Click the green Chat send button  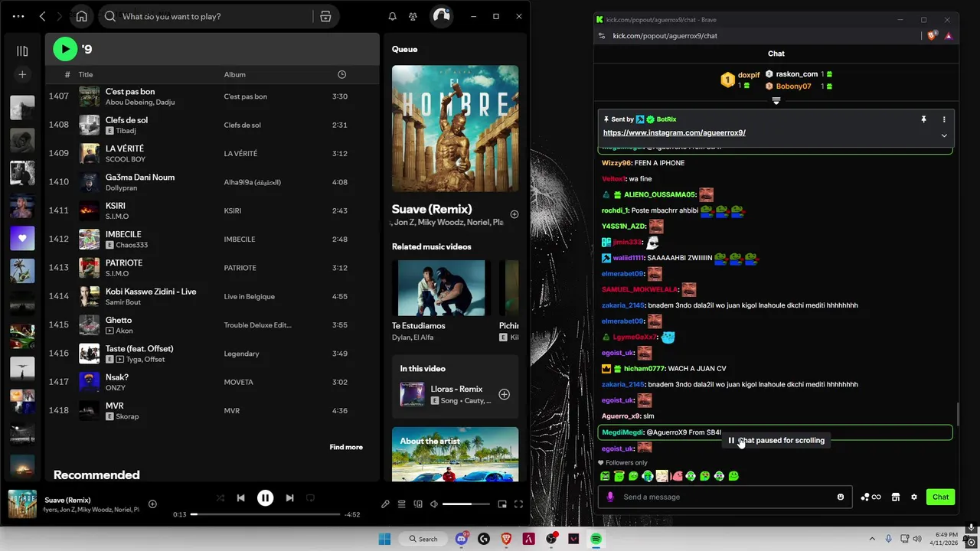940,497
